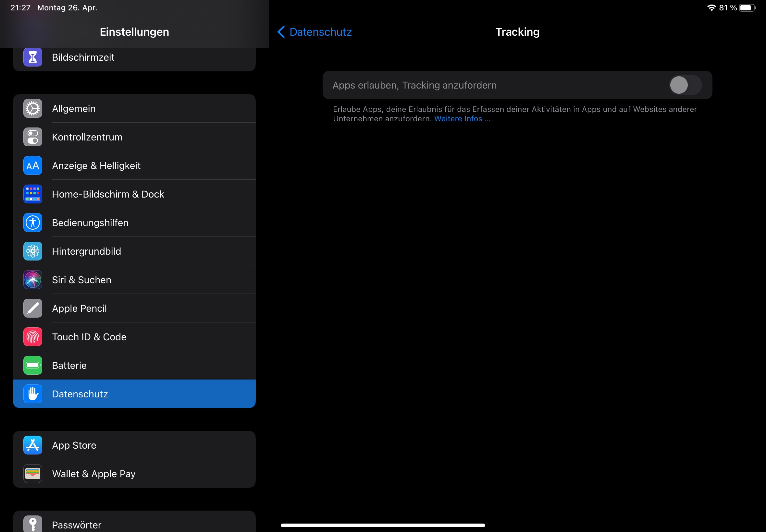Tap the home indicator bar
The image size is (766, 532).
pyautogui.click(x=382, y=525)
